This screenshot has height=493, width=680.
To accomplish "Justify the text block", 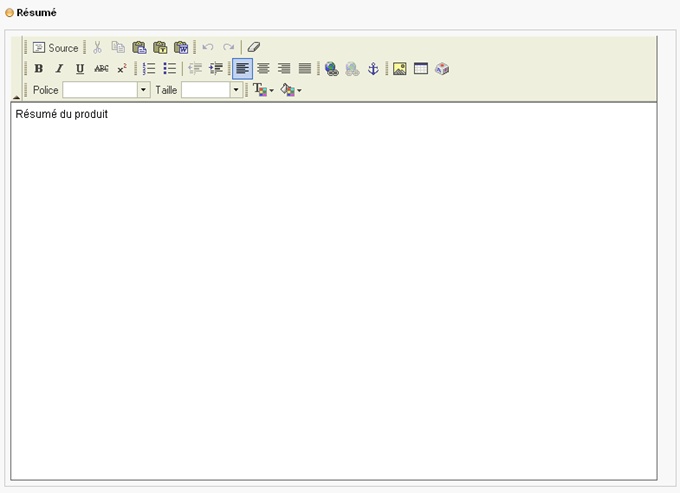I will click(x=305, y=69).
